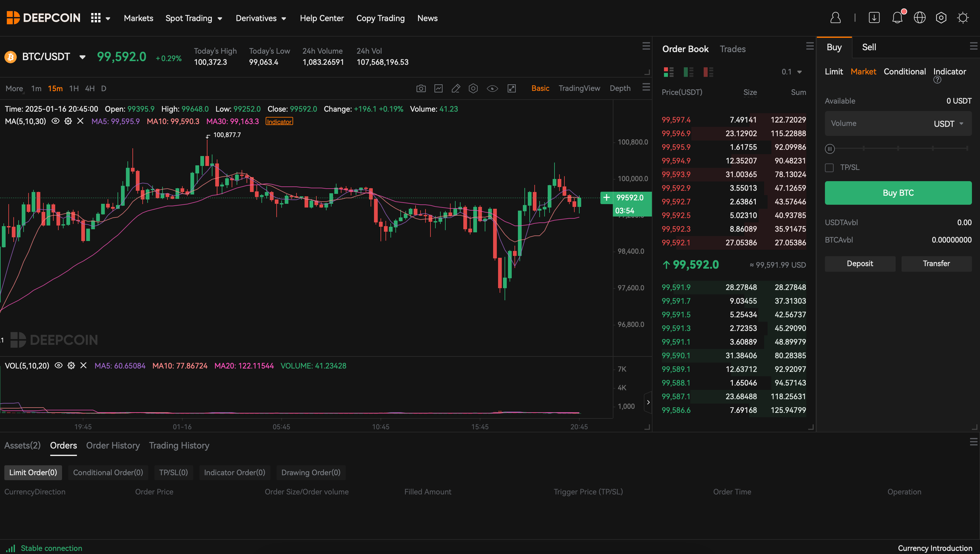980x554 pixels.
Task: Switch chart to Depth view
Action: tap(620, 88)
